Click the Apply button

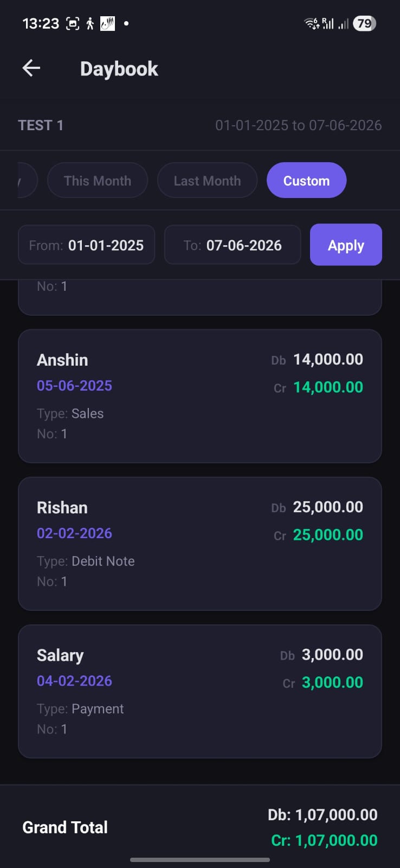click(346, 245)
